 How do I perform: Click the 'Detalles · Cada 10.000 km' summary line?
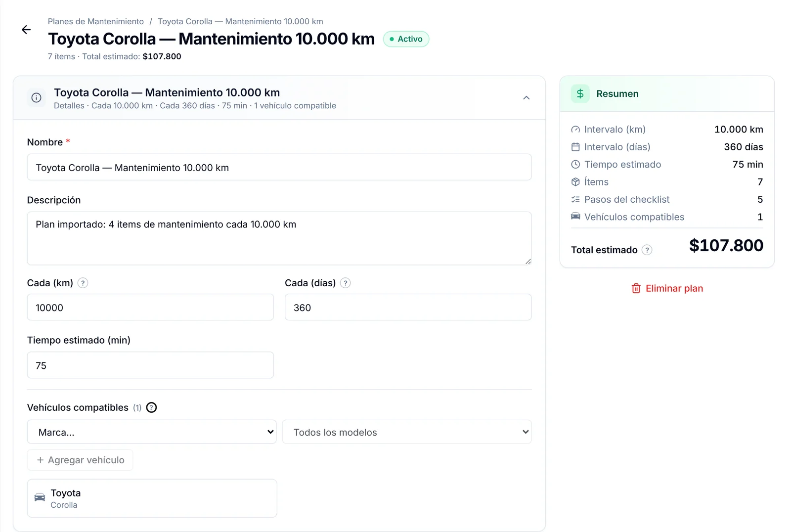[x=195, y=106]
